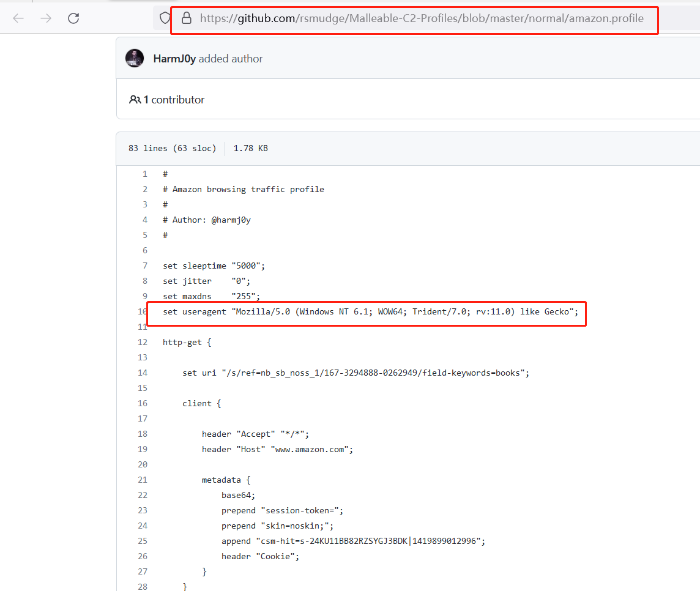The height and width of the screenshot is (591, 700).
Task: Open the tracking protection shield icon
Action: coord(165,18)
